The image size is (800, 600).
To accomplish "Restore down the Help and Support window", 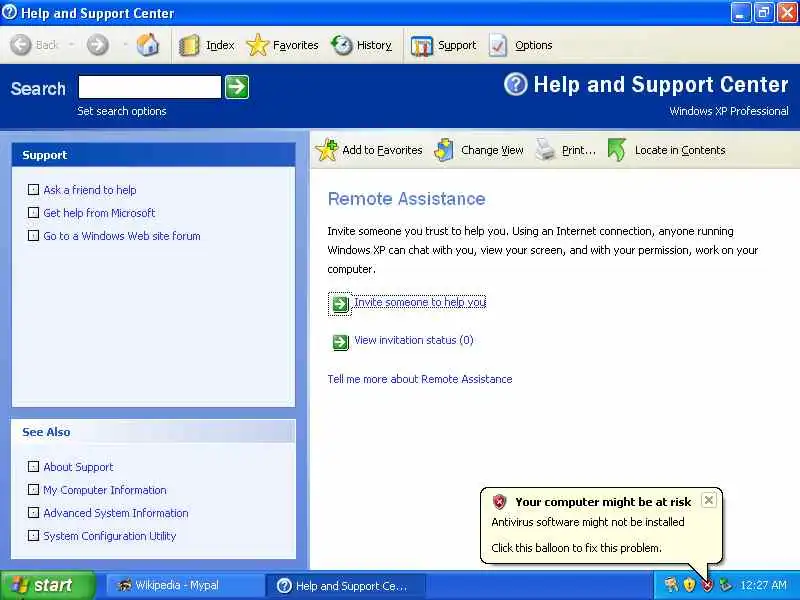I will click(764, 13).
